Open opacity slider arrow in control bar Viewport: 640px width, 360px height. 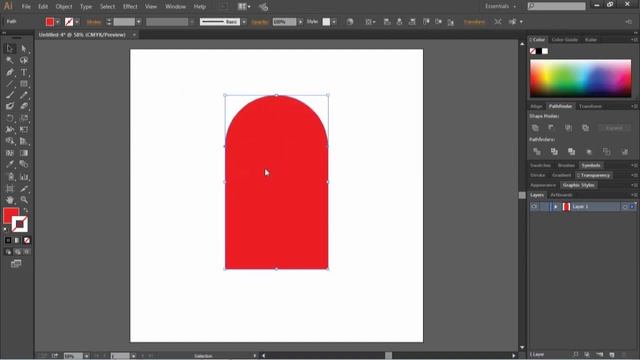pyautogui.click(x=301, y=22)
